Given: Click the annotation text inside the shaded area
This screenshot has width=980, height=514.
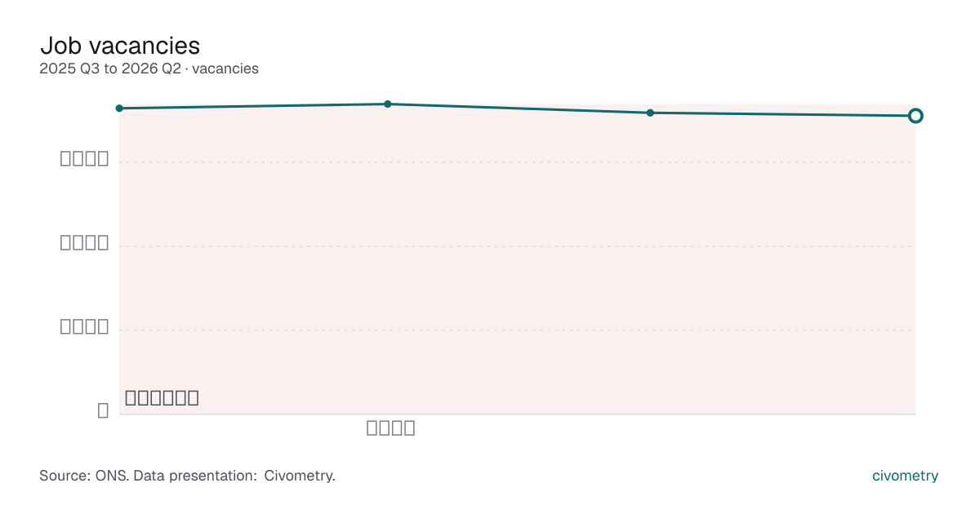Looking at the screenshot, I should [162, 398].
